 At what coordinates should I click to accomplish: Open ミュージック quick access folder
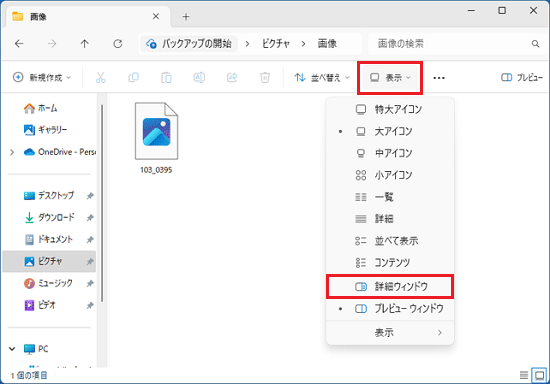click(48, 283)
